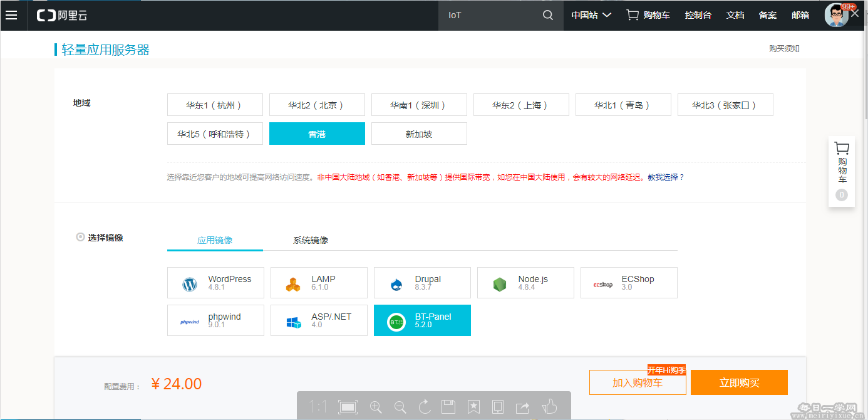
Task: Click the rotate image icon
Action: coord(425,407)
